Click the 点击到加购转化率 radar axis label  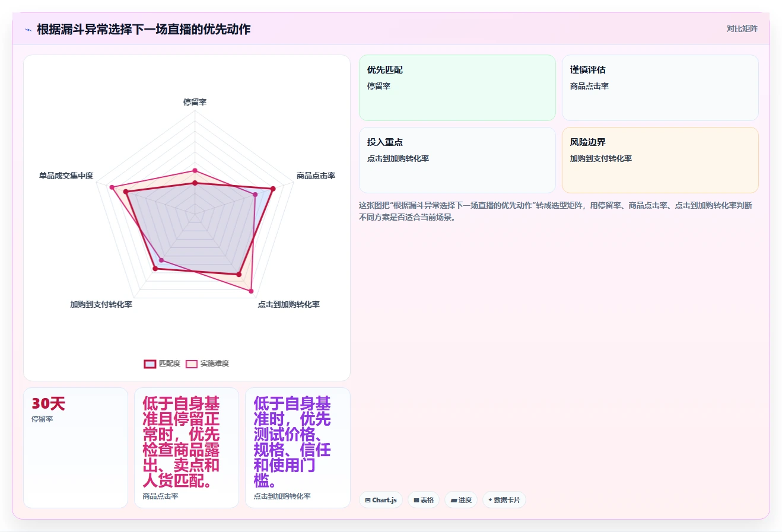[x=288, y=304]
